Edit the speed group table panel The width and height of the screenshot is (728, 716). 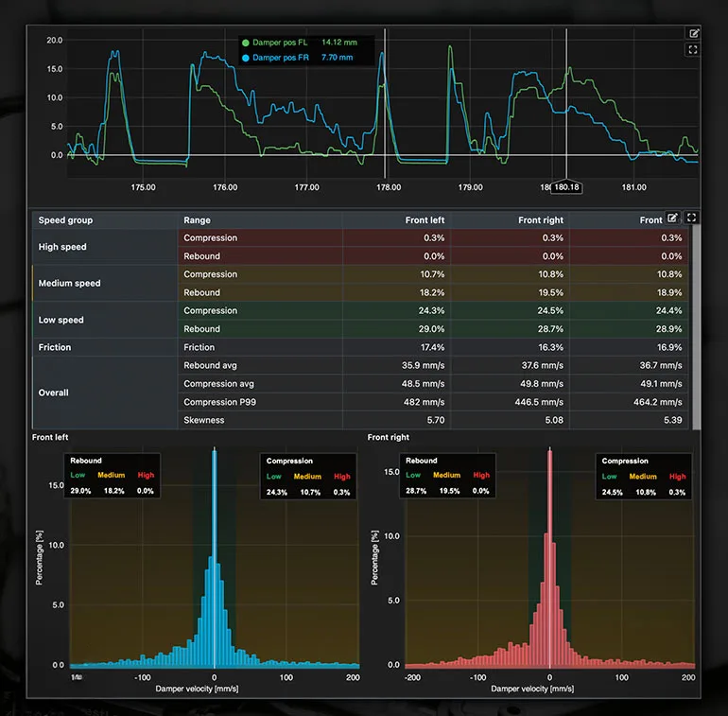pos(672,218)
